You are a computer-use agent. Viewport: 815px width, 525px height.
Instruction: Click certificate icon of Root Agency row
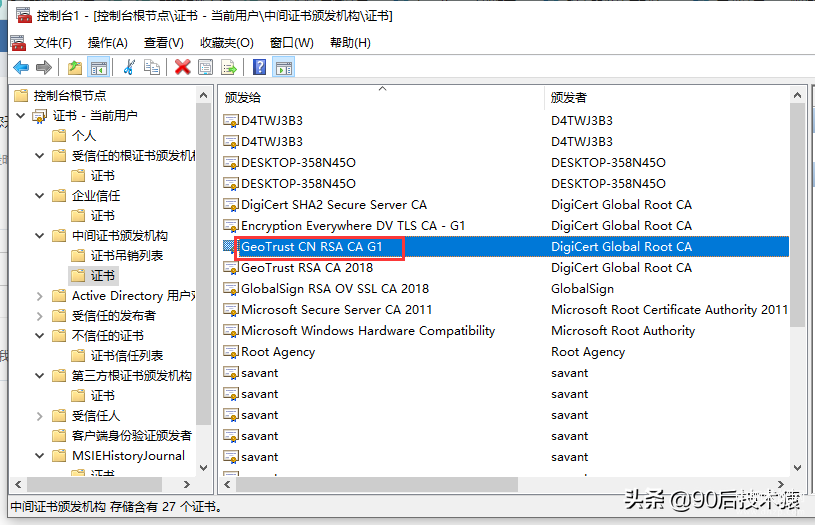(x=230, y=352)
